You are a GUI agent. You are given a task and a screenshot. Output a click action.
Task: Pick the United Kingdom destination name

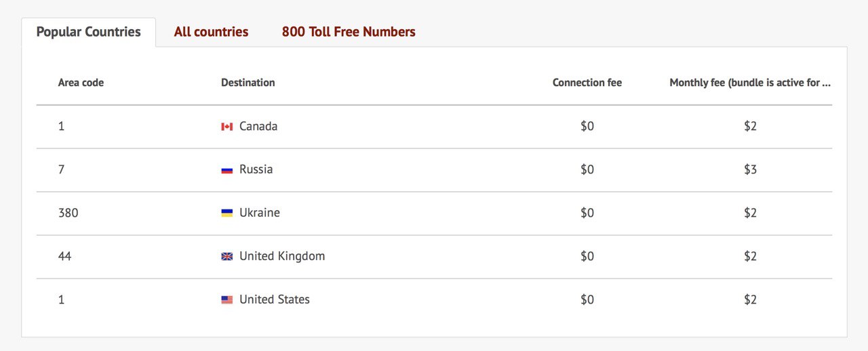pos(282,256)
